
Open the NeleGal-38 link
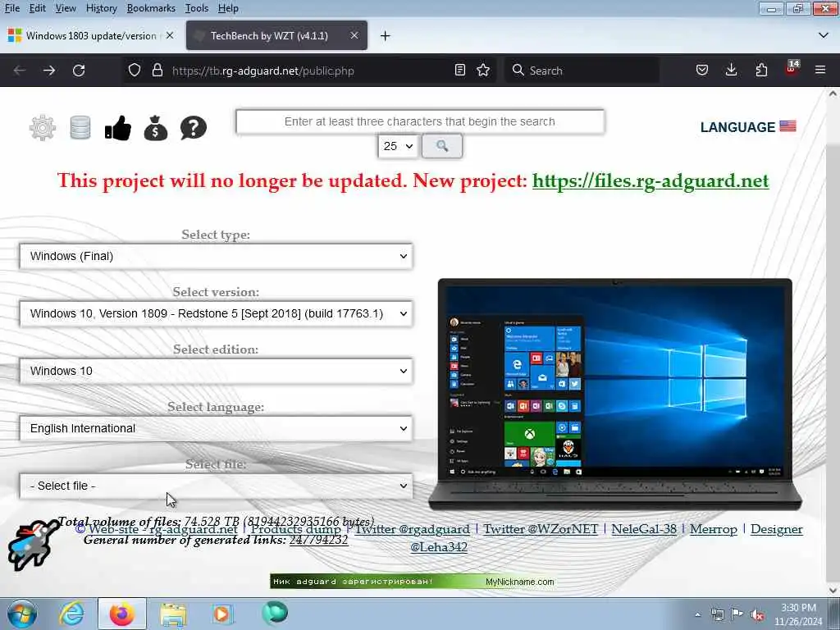[644, 529]
